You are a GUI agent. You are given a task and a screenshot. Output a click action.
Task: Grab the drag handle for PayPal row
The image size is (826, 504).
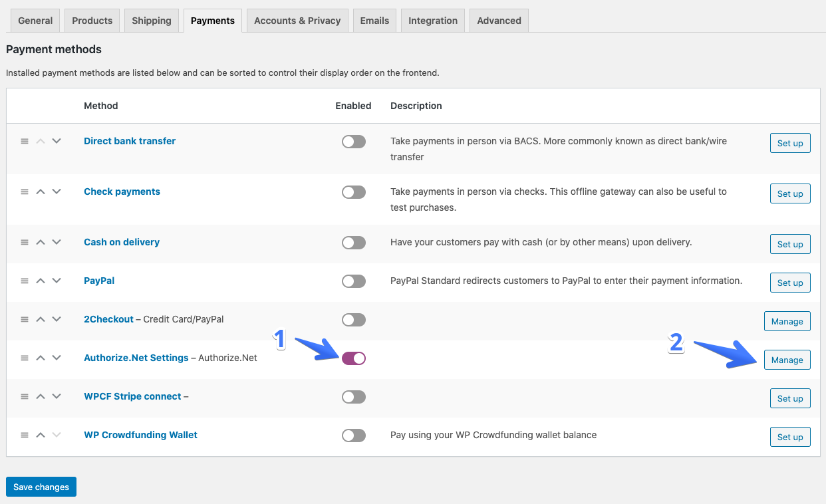pos(25,281)
